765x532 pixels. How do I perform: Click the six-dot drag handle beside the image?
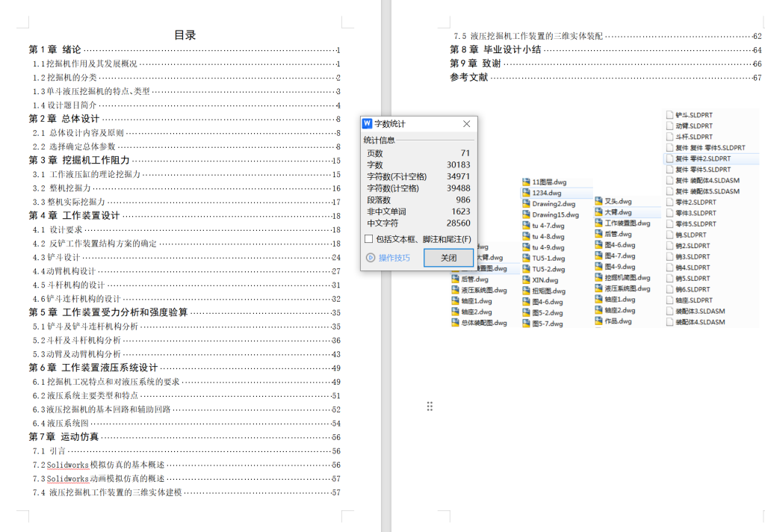430,406
